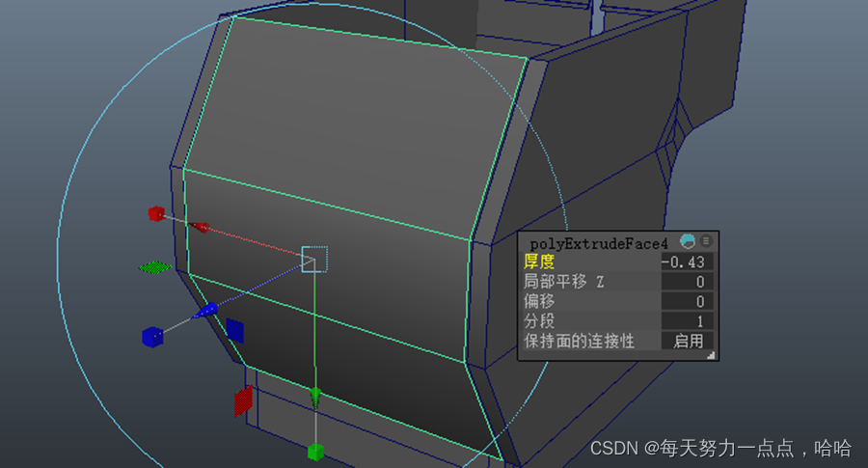Click the manipulator center square handle
Viewport: 868px width, 468px height.
pos(314,260)
